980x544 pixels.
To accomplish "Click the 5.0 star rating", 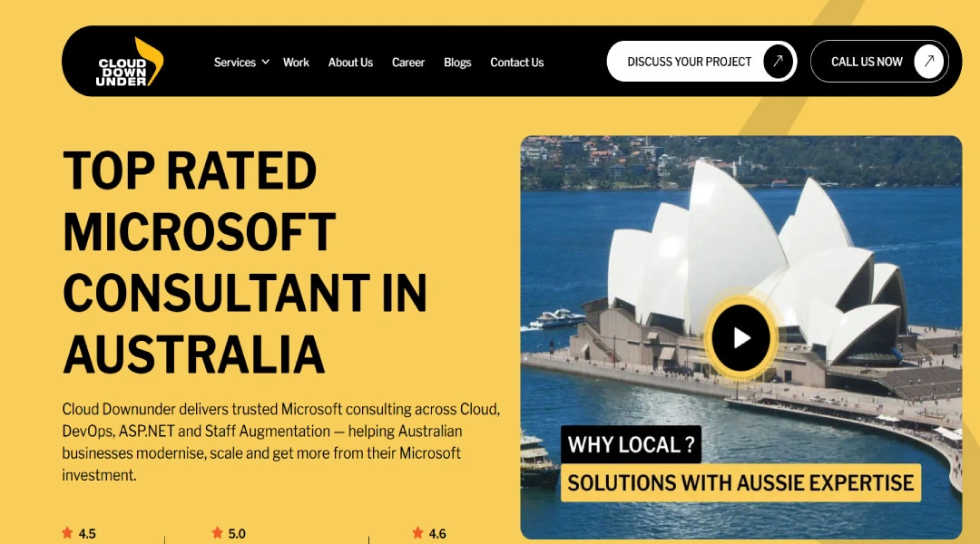I will pyautogui.click(x=229, y=533).
